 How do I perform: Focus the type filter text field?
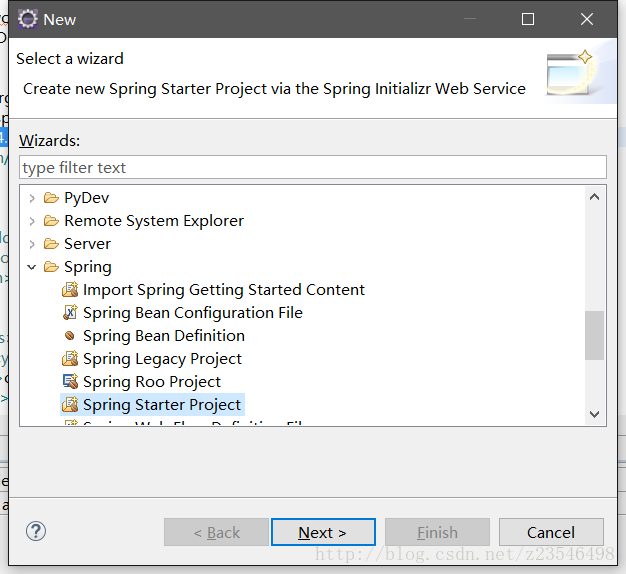313,167
